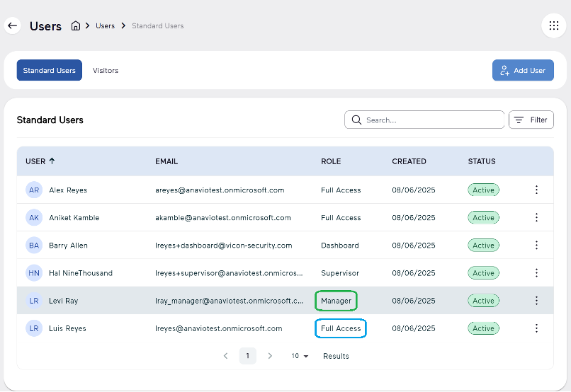
Task: Open the three-dot menu for Barry Allen
Action: point(536,245)
